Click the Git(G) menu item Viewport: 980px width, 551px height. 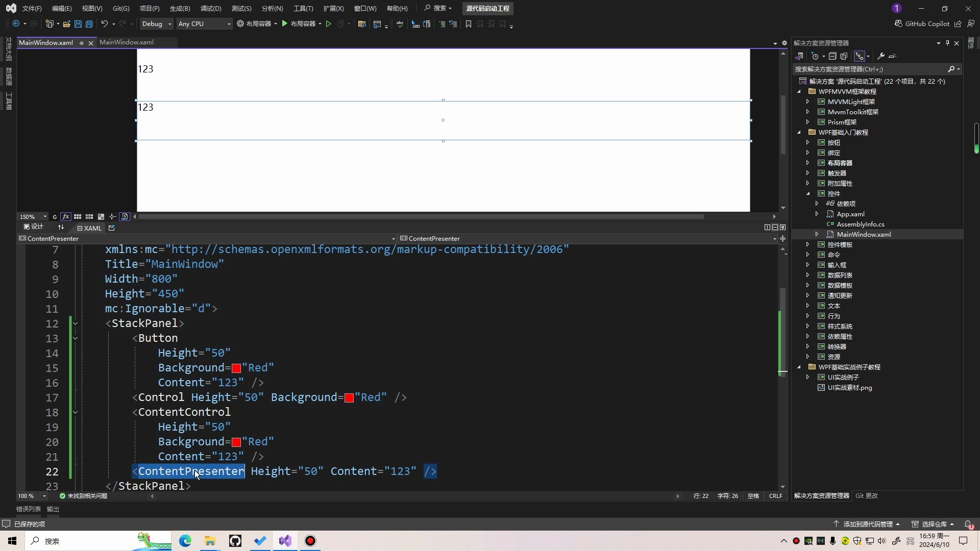[121, 8]
